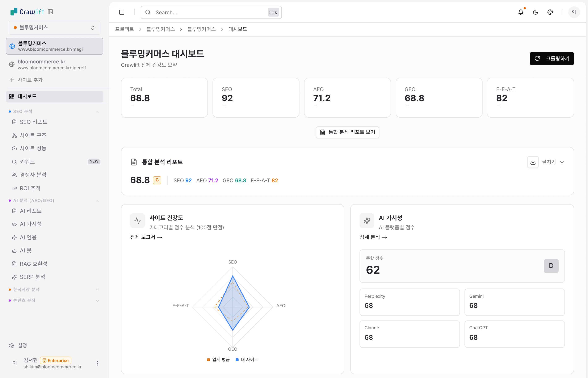
Task: Open the 사이트 구조 analysis page
Action: tap(33, 135)
